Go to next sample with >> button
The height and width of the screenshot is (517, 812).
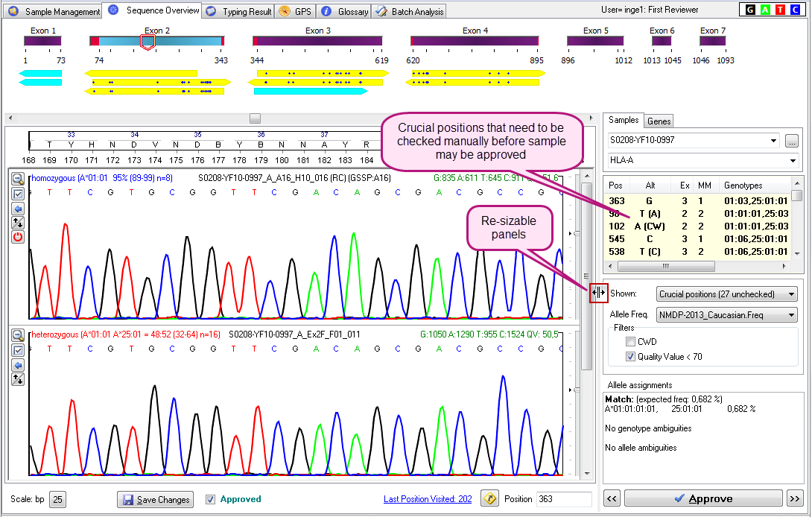pos(794,498)
